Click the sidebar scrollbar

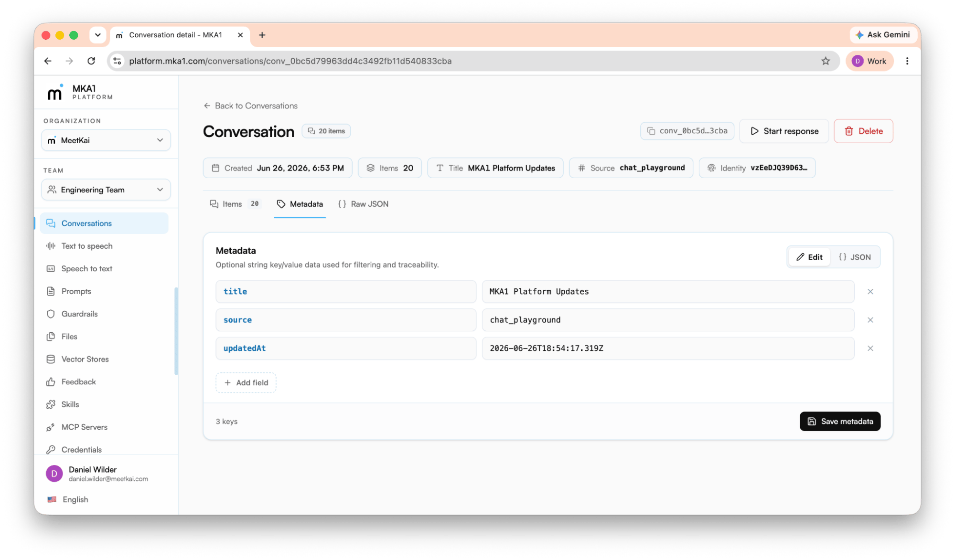[176, 331]
